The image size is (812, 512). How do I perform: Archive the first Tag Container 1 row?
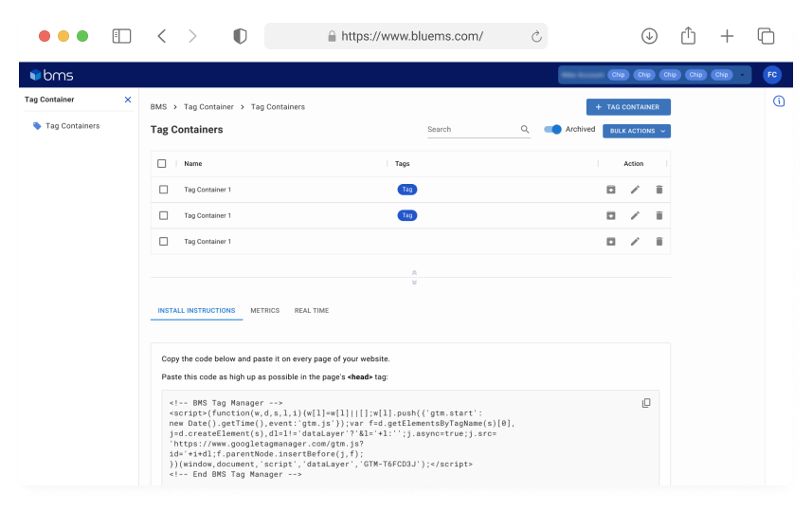pyautogui.click(x=611, y=190)
